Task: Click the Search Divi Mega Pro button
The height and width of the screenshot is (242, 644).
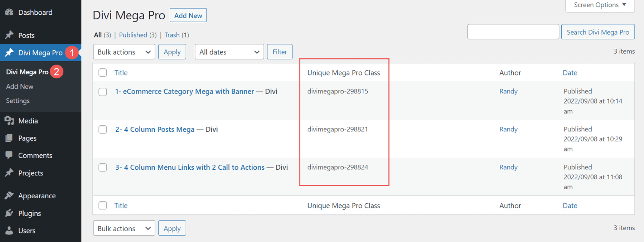Action: [x=598, y=32]
